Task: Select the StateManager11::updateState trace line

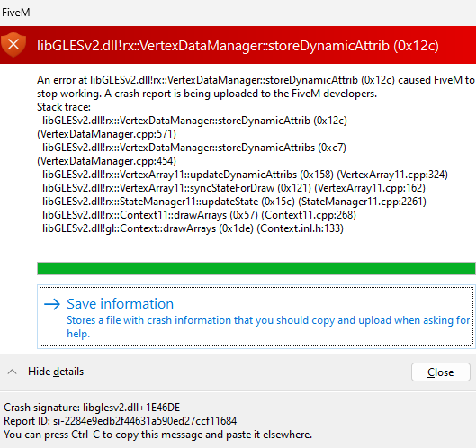Action: coord(234,202)
